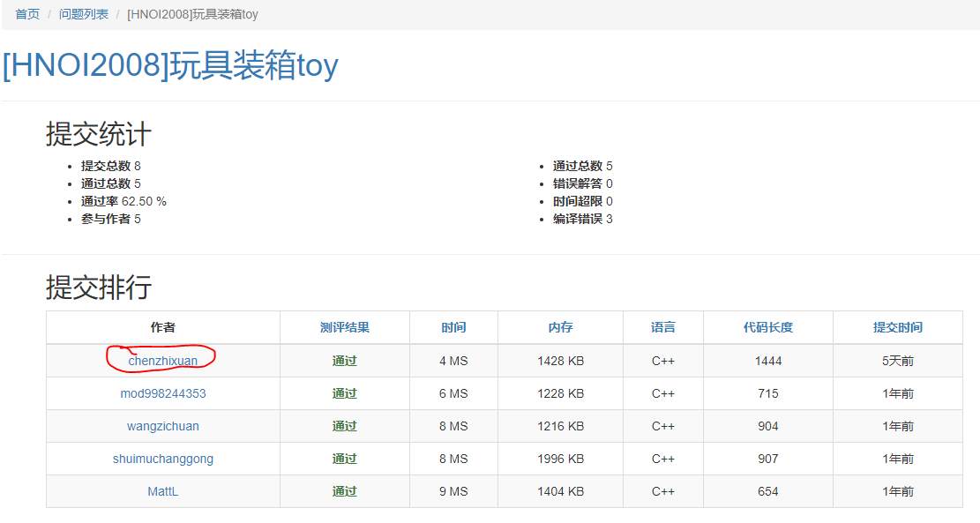View mod998244353's 通过 result
Image resolution: width=980 pixels, height=523 pixels.
click(x=344, y=393)
